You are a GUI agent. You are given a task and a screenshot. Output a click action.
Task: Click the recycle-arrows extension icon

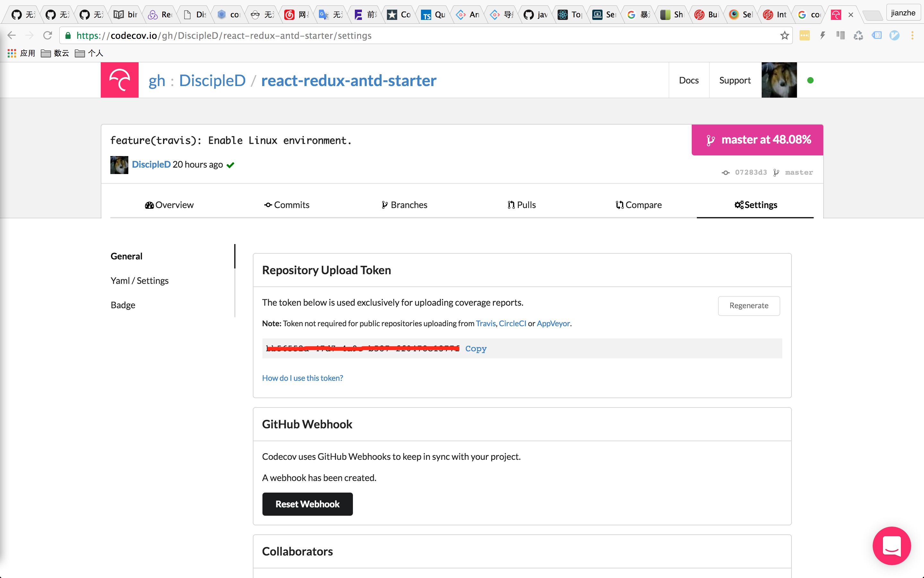(858, 36)
